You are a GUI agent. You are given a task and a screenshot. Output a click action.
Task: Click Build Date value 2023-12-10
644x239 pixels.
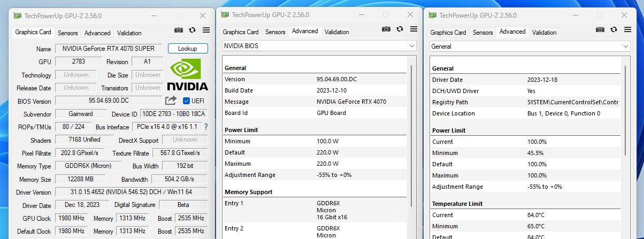click(331, 90)
